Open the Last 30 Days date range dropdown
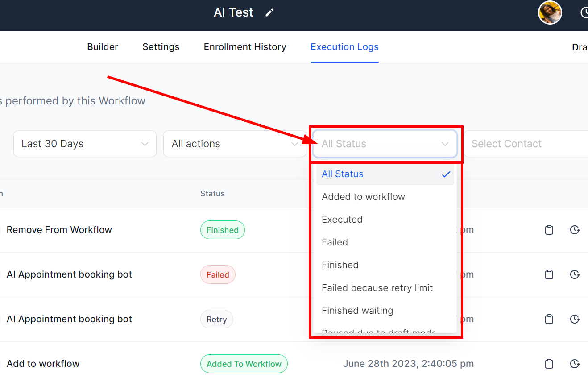This screenshot has width=588, height=378. tap(85, 144)
